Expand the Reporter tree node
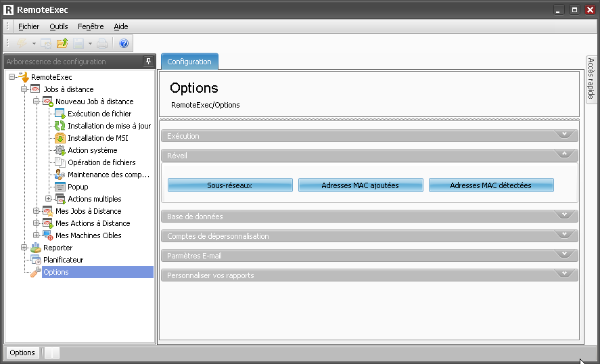The width and height of the screenshot is (600, 364). [24, 248]
